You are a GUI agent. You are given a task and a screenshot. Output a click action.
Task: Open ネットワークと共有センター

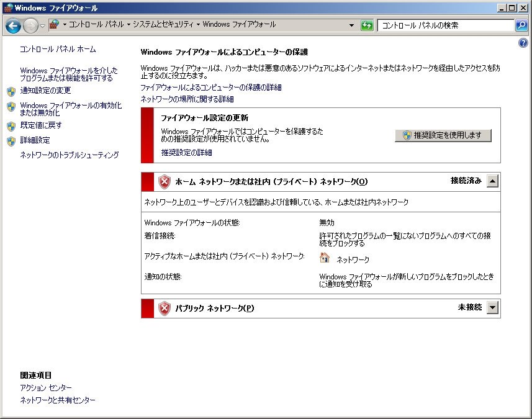[58, 400]
